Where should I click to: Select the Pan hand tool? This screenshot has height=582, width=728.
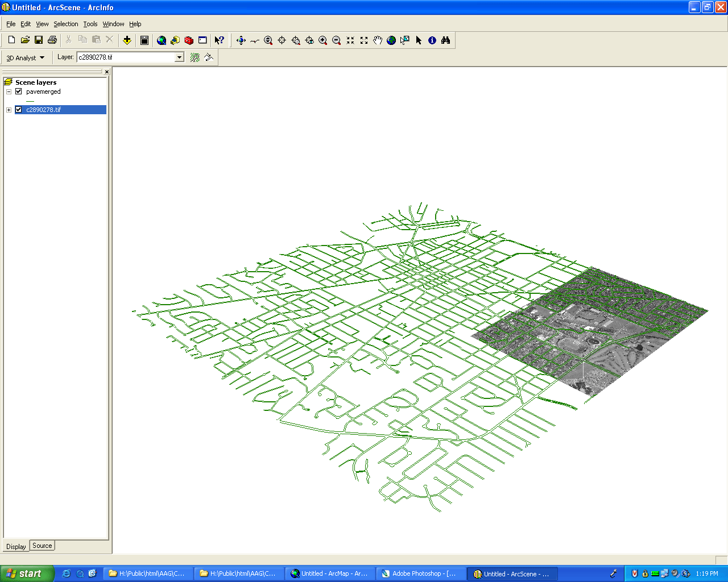(378, 40)
